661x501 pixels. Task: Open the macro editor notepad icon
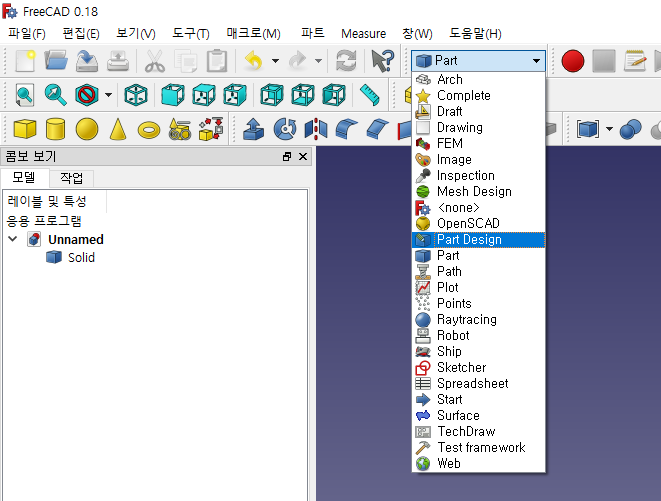635,61
